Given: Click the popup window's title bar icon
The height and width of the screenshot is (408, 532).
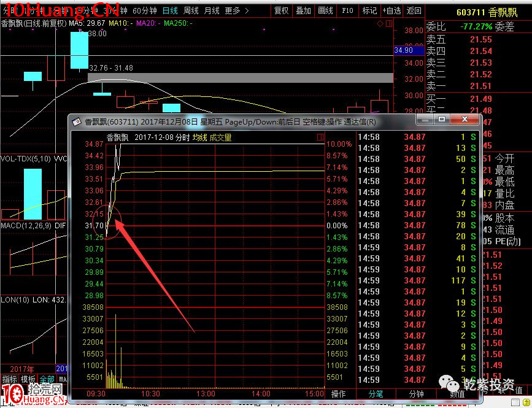Looking at the screenshot, I should tap(77, 121).
